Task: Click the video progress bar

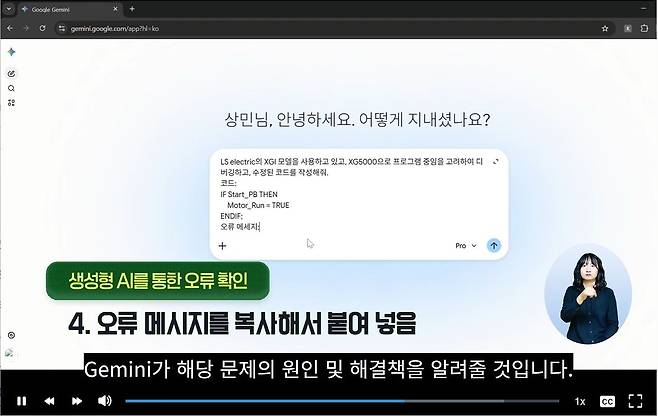Action: pos(342,401)
